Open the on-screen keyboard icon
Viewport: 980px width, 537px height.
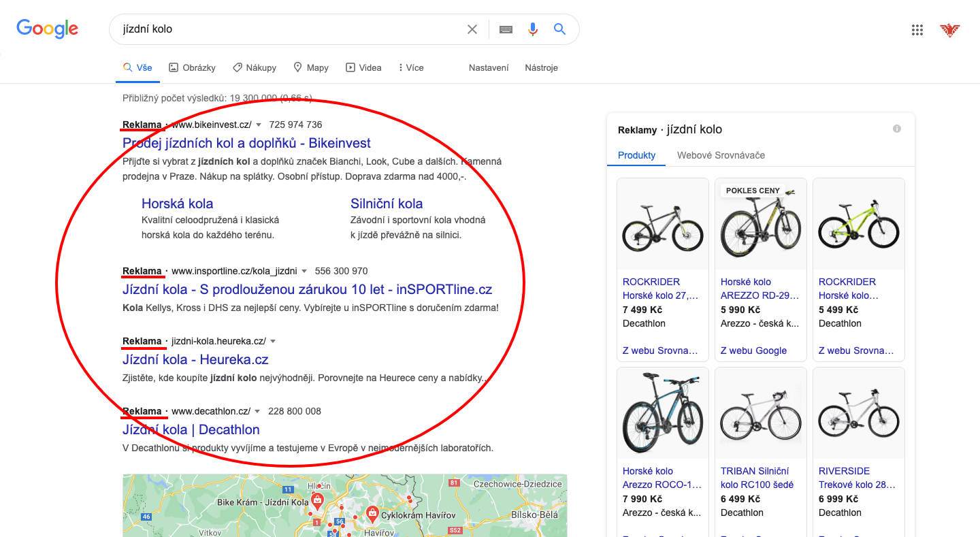[506, 29]
